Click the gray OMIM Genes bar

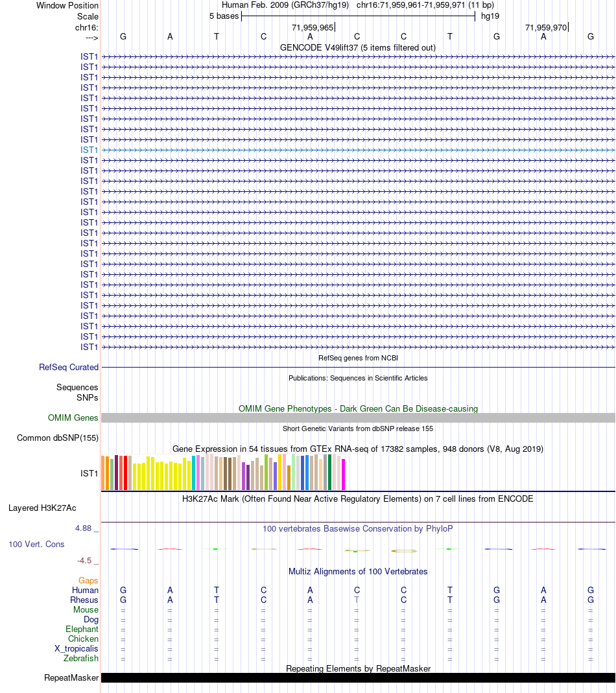[x=358, y=417]
